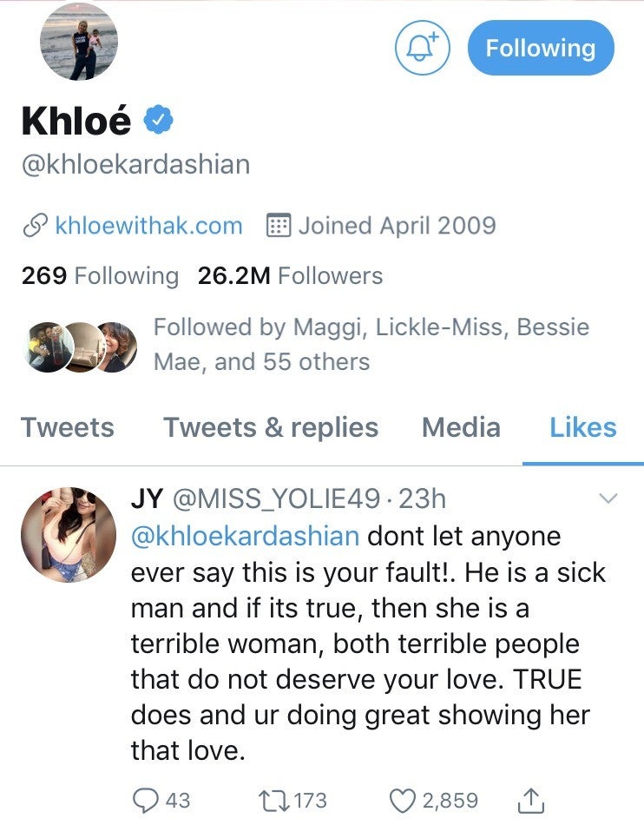Open the Tweets & replies tab
This screenshot has height=825, width=644.
[271, 427]
